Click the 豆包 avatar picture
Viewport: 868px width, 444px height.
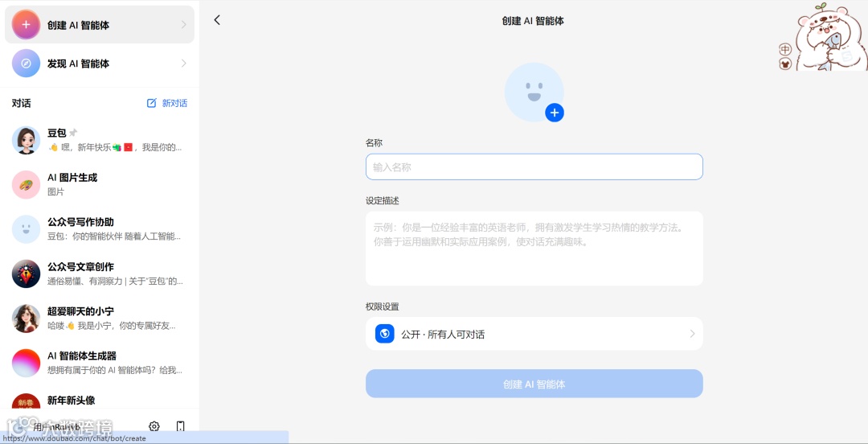pos(26,140)
